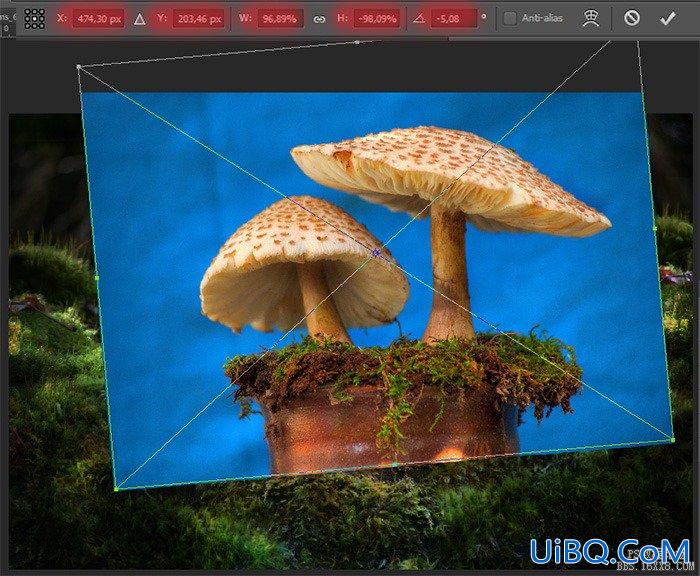This screenshot has height=576, width=700.
Task: Click the Y label scrubby slider
Action: (x=162, y=18)
